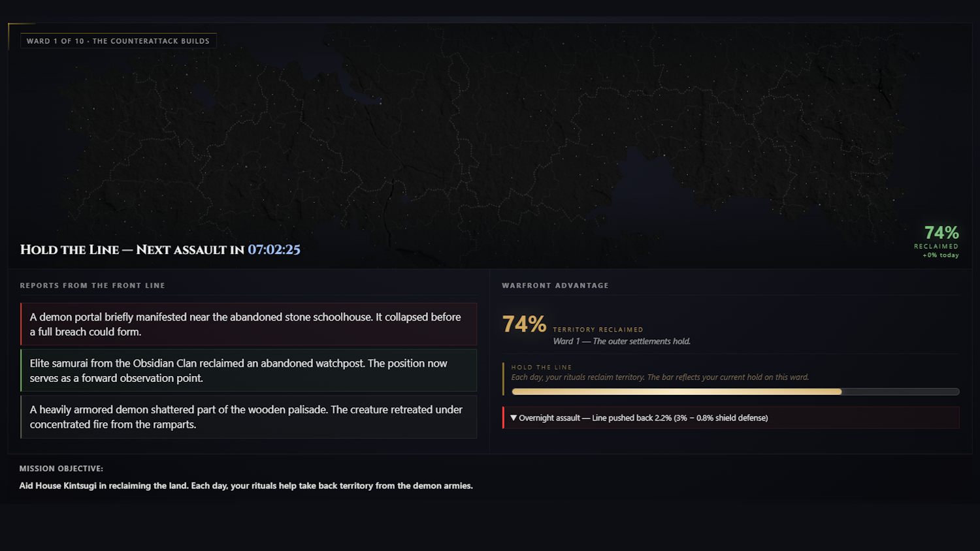980x551 pixels.
Task: Click the Next assault countdown timer
Action: coord(274,249)
